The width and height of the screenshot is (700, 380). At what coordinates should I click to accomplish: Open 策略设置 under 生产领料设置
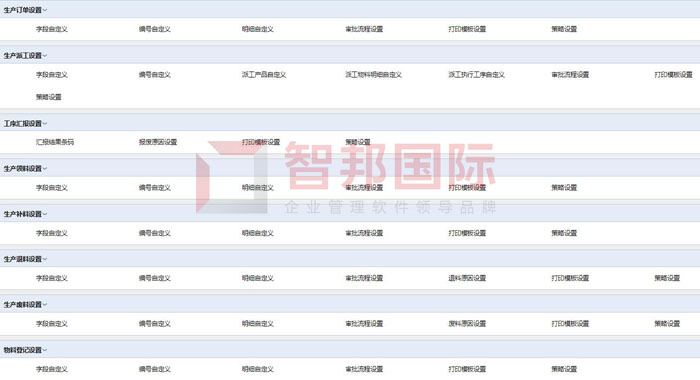click(x=564, y=188)
